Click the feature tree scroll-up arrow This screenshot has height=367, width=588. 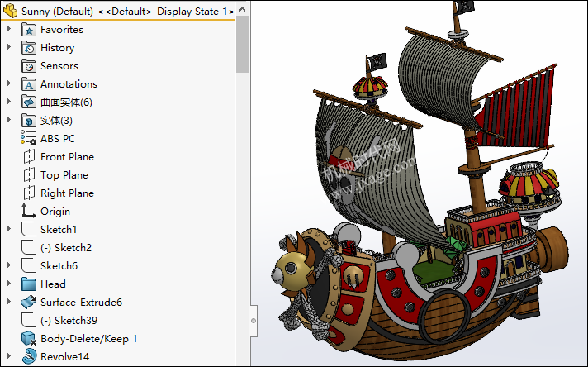(242, 9)
